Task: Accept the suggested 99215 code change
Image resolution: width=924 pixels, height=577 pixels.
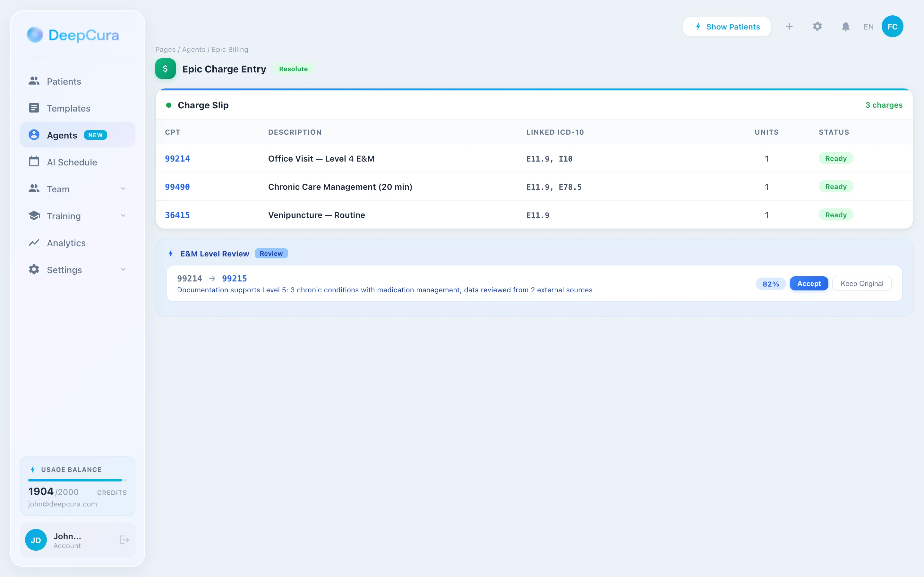Action: [809, 283]
